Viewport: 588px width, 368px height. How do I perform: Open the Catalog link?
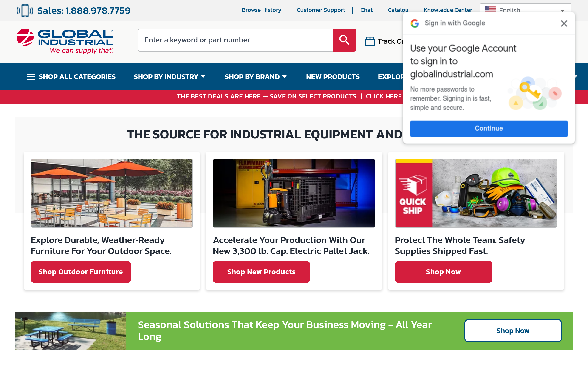[398, 10]
